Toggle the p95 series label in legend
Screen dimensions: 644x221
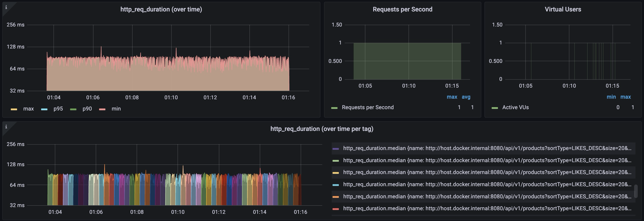click(x=58, y=109)
